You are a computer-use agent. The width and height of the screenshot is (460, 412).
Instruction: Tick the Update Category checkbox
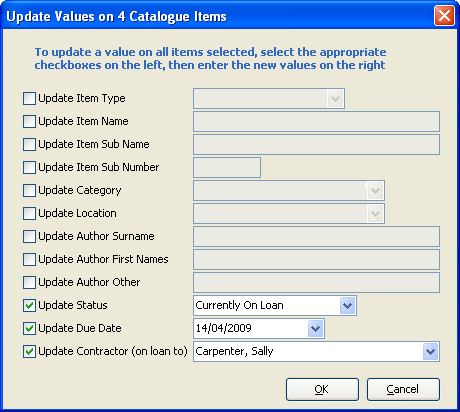tap(29, 191)
